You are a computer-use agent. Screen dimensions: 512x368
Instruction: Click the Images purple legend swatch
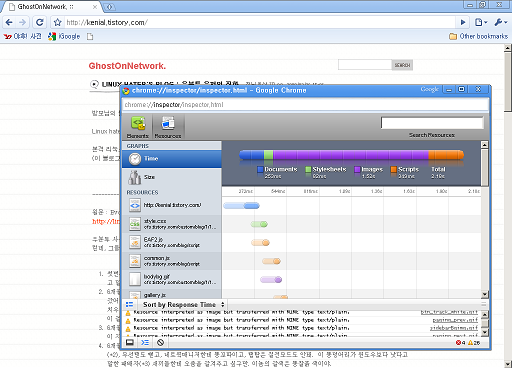(357, 169)
